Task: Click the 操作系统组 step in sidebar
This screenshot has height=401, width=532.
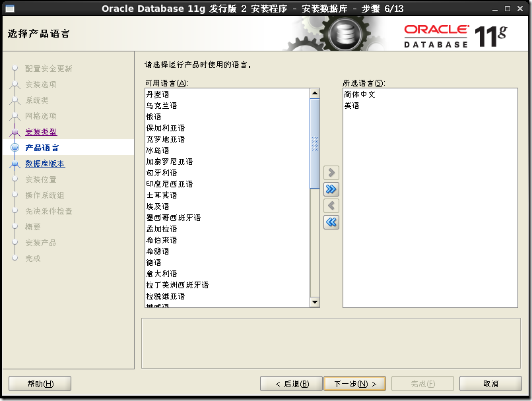Action: (x=45, y=195)
